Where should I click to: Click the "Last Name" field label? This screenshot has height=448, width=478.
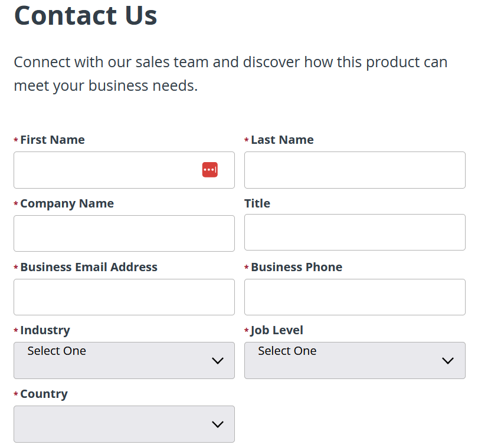282,140
